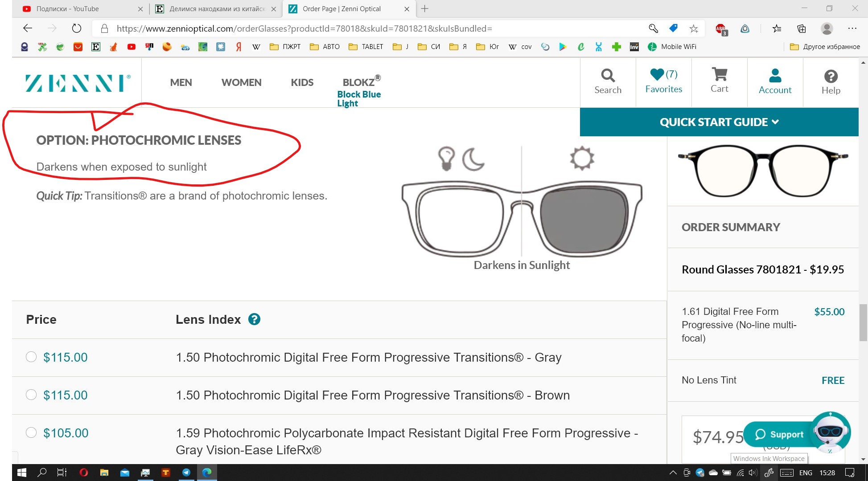The width and height of the screenshot is (868, 481).
Task: Open the shopping Cart icon
Action: (x=719, y=74)
